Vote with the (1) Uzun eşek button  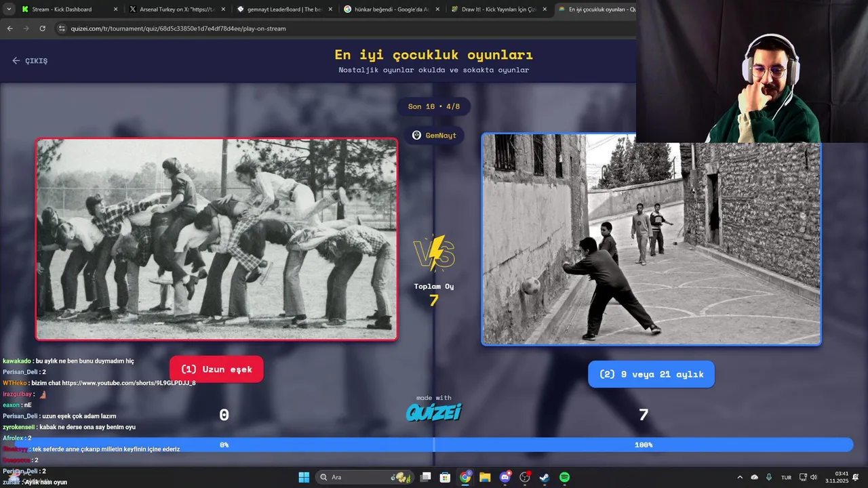coord(216,369)
